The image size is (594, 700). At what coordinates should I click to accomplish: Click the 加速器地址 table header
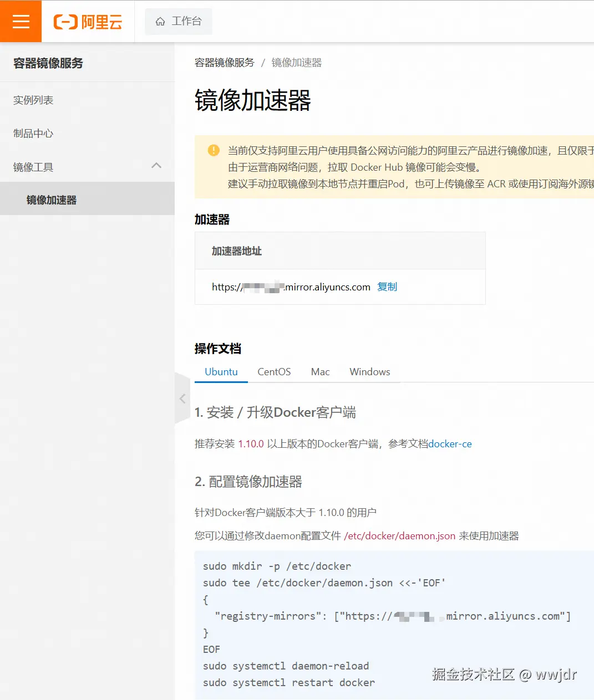237,251
